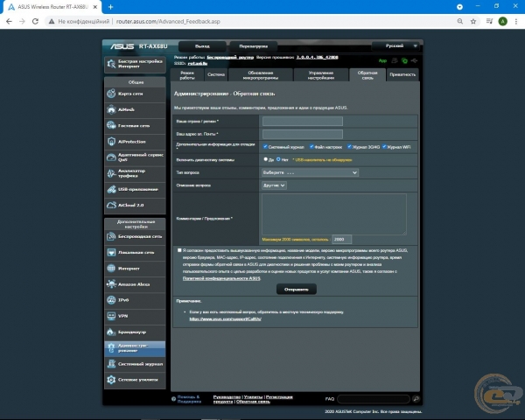Click the FAQ search magnifier icon
525x420 pixels.
pos(416,399)
